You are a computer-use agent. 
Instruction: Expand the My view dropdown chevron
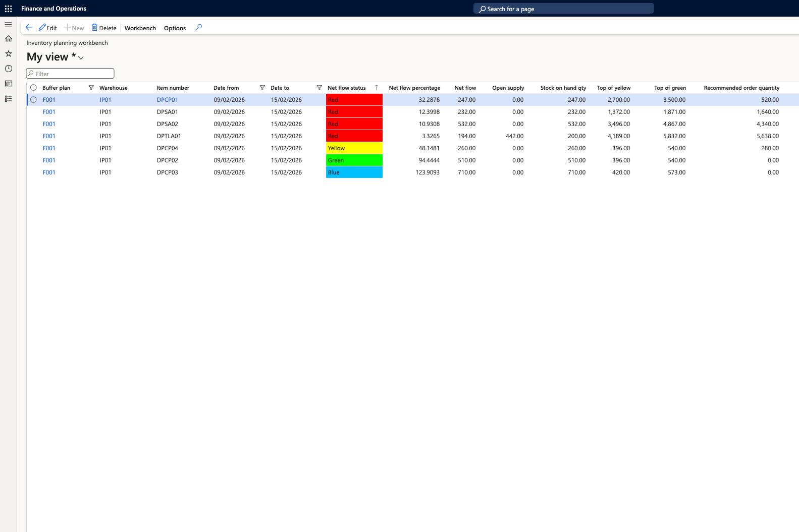[x=81, y=58]
